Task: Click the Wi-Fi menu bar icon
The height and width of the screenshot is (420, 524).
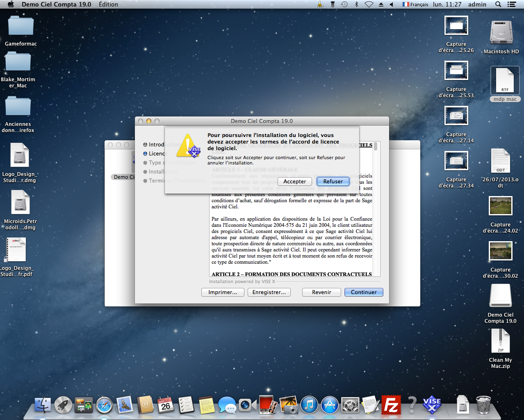Action: pos(369,4)
